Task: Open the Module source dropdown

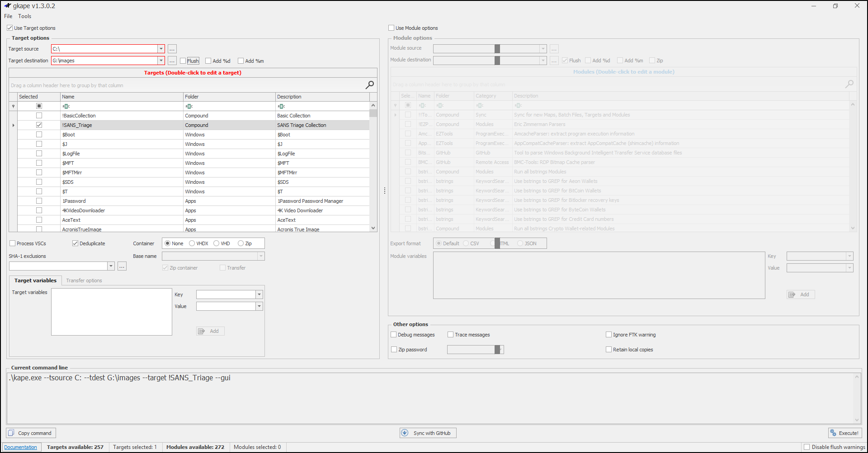Action: point(543,49)
